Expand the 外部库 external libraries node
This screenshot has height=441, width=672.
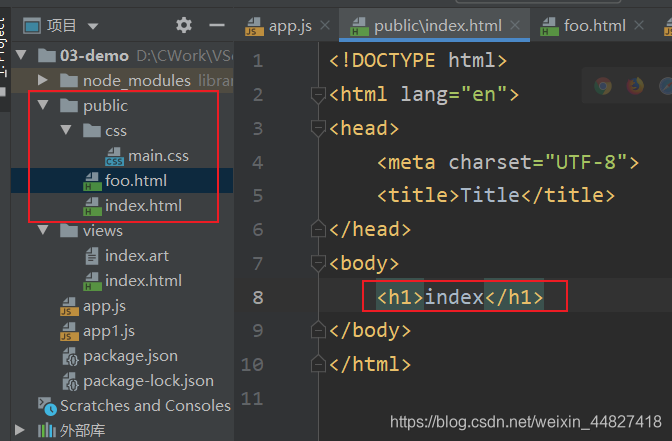19,430
